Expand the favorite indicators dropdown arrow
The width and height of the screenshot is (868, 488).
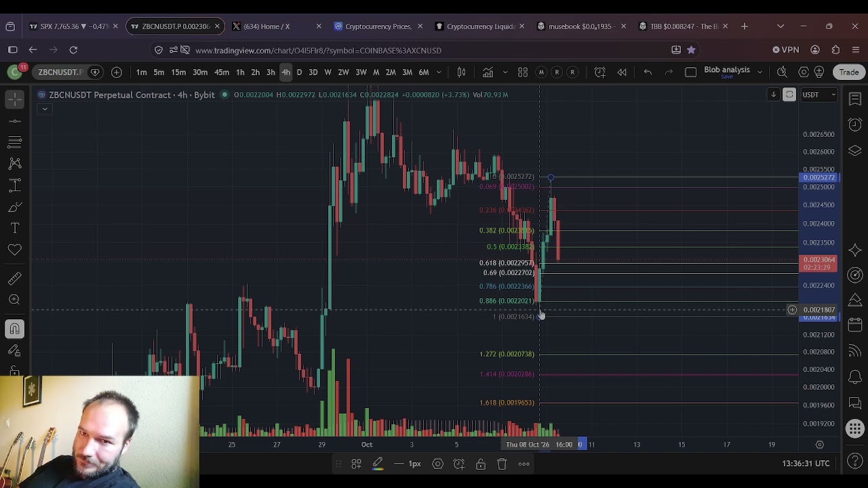[x=505, y=72]
